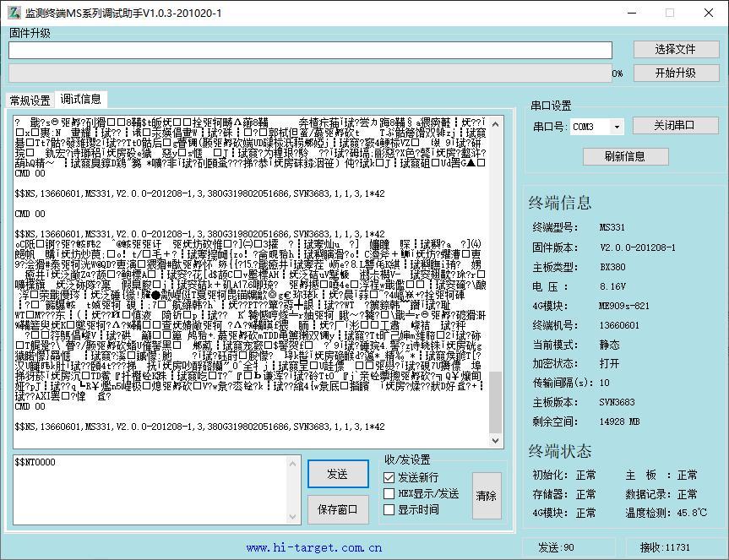
Task: Click the 选择文件 button
Action: click(x=675, y=50)
